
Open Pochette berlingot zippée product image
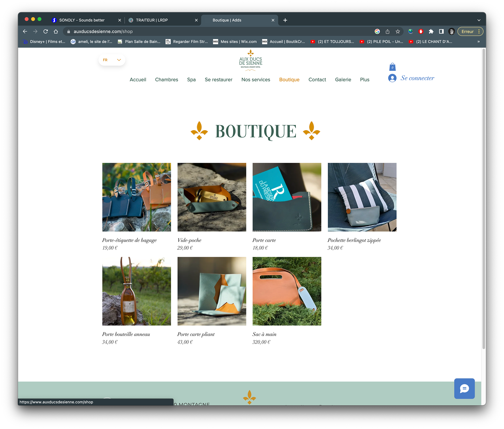pos(362,197)
